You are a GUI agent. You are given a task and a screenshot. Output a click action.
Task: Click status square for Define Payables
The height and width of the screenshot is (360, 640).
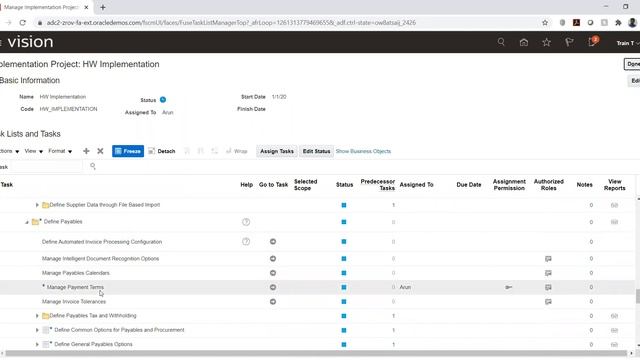[344, 222]
